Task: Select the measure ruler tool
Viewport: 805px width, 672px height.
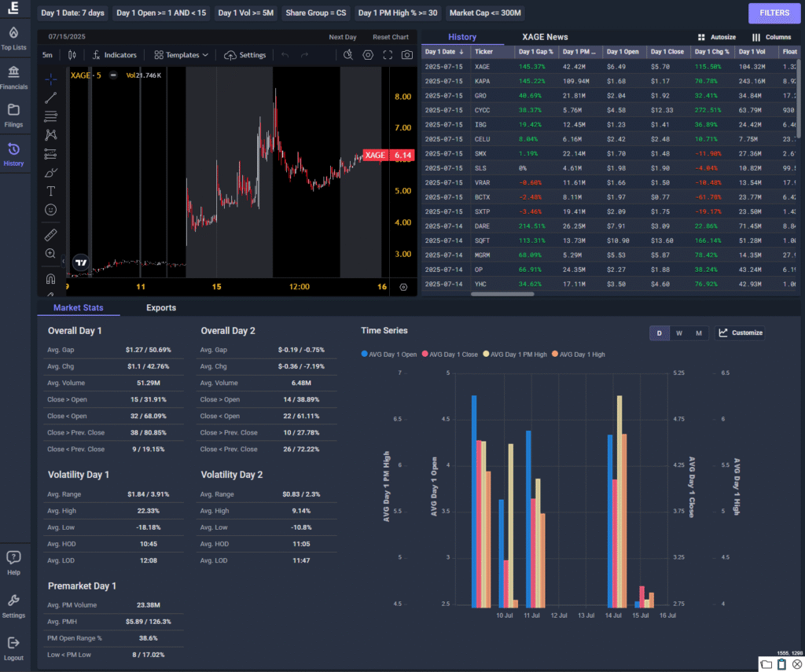Action: click(50, 233)
